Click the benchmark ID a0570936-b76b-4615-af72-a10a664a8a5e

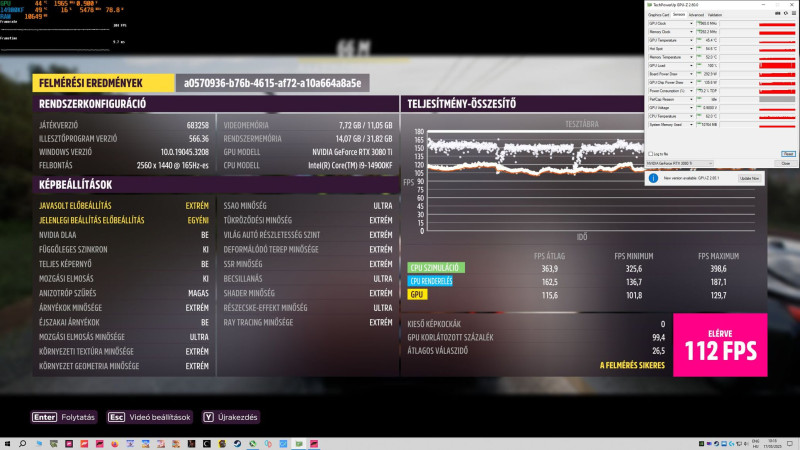click(x=272, y=83)
